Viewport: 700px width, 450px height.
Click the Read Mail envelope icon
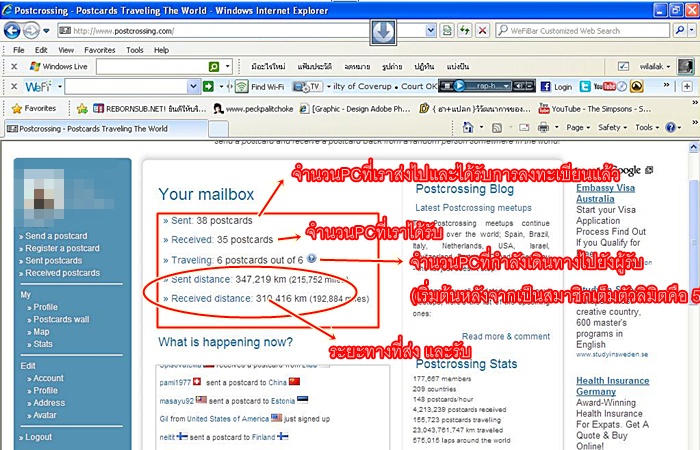[524, 128]
